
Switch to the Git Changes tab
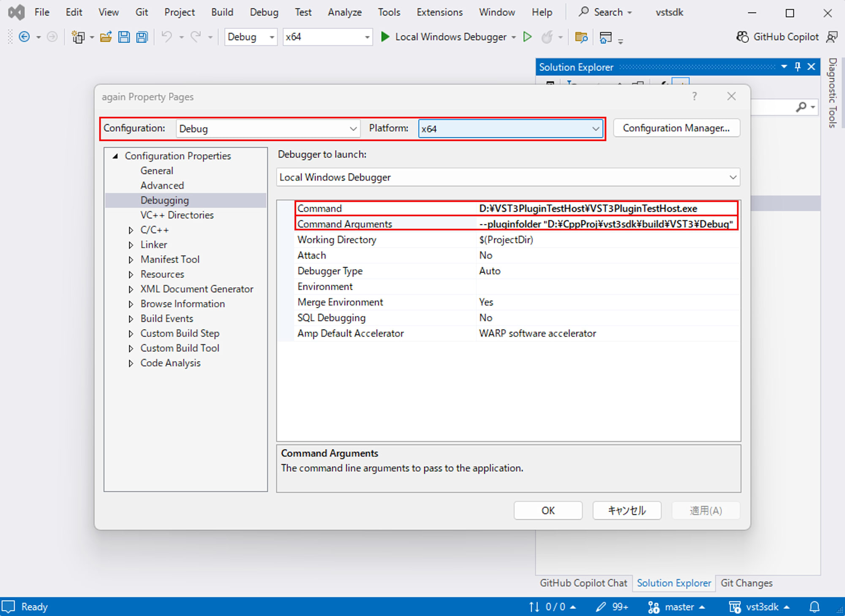pyautogui.click(x=746, y=583)
